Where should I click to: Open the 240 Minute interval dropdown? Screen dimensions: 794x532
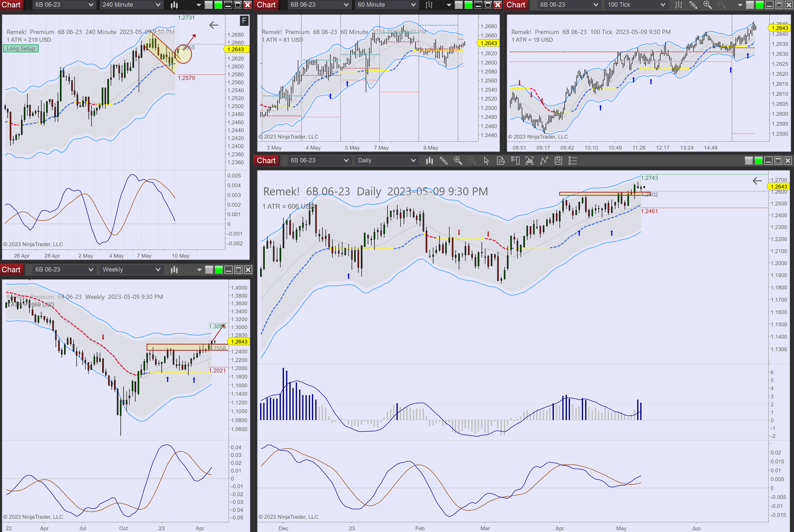point(131,5)
